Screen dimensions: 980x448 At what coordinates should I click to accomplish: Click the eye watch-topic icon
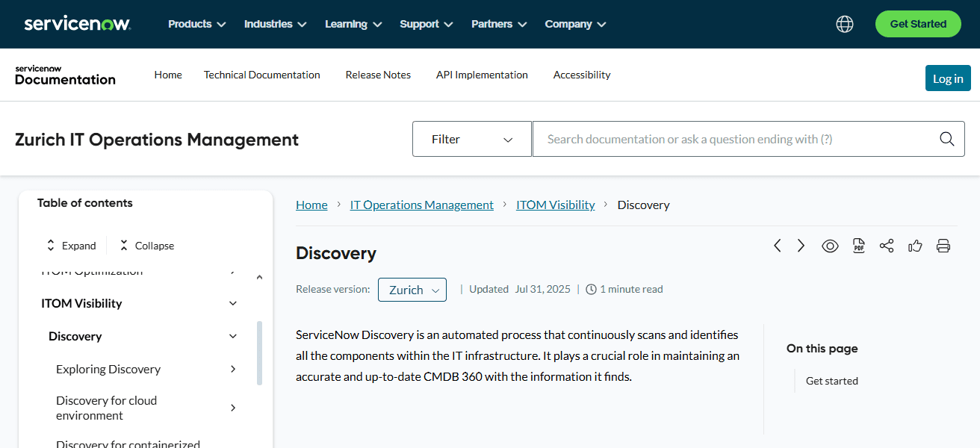(830, 246)
